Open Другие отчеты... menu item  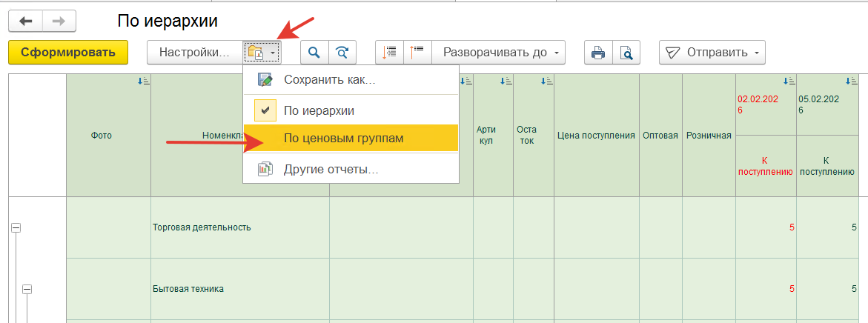pos(351,169)
